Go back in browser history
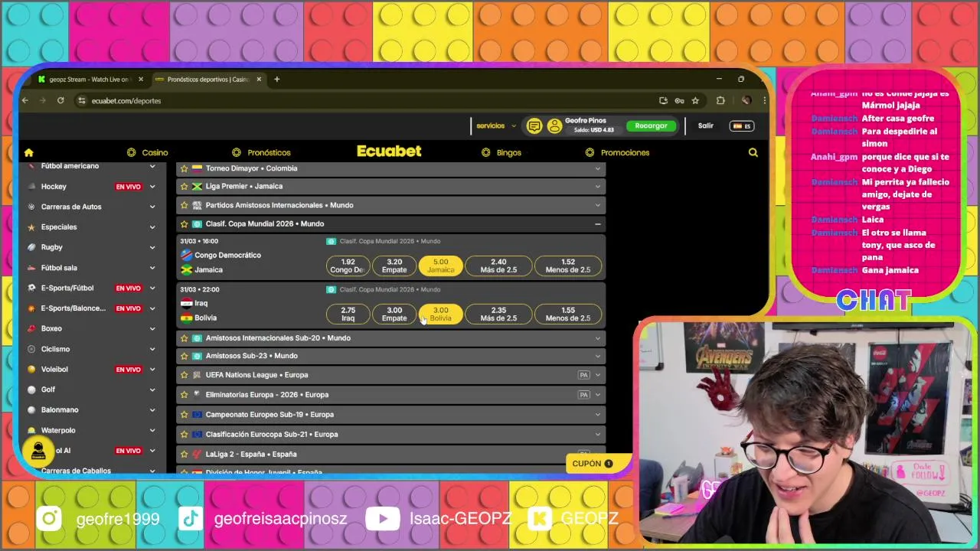This screenshot has height=551, width=980. pos(25,100)
